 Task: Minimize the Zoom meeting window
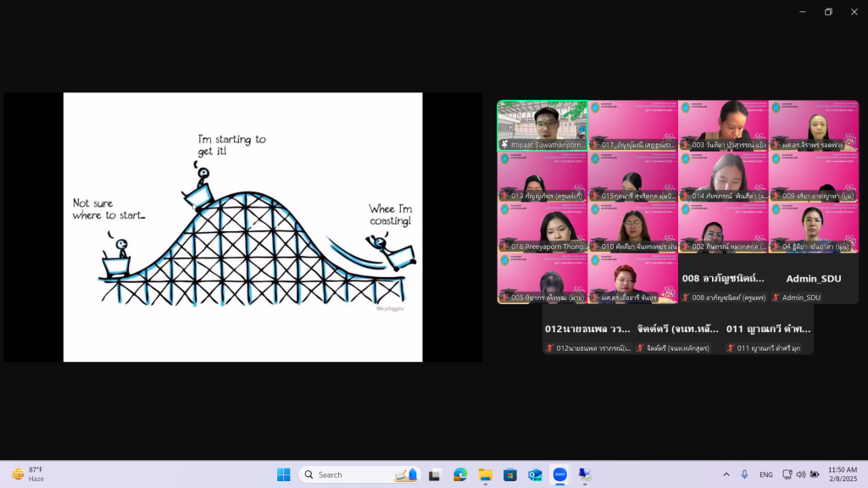click(x=802, y=12)
